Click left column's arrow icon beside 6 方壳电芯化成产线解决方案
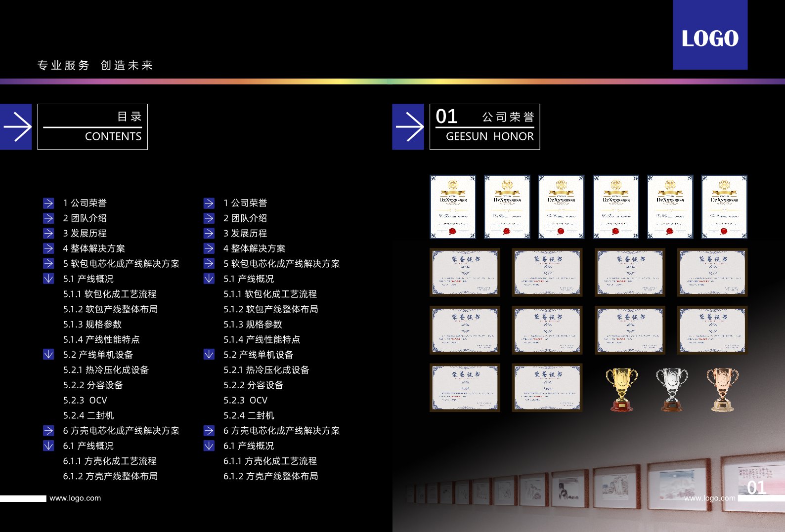The image size is (785, 532). pyautogui.click(x=48, y=431)
